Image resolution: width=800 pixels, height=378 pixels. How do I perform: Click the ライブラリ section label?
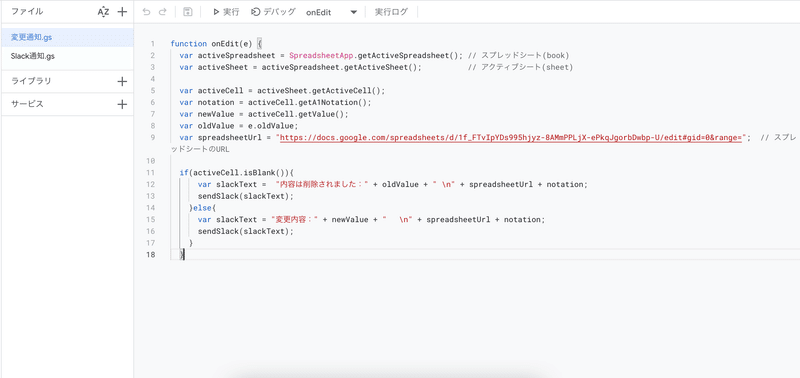tap(31, 81)
